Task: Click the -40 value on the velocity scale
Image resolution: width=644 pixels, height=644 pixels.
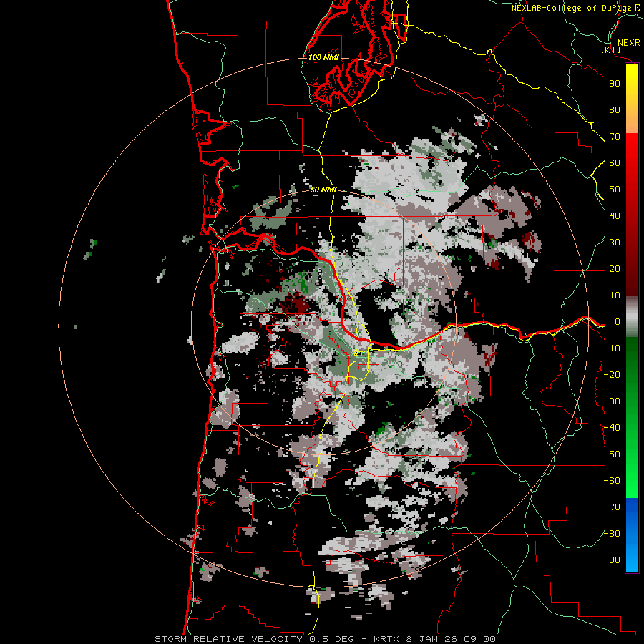Action: [x=612, y=428]
